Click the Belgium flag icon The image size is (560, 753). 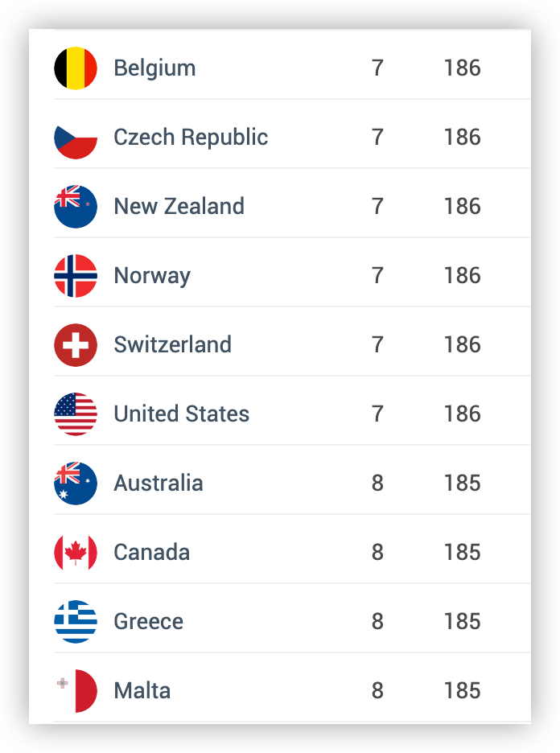tap(76, 68)
